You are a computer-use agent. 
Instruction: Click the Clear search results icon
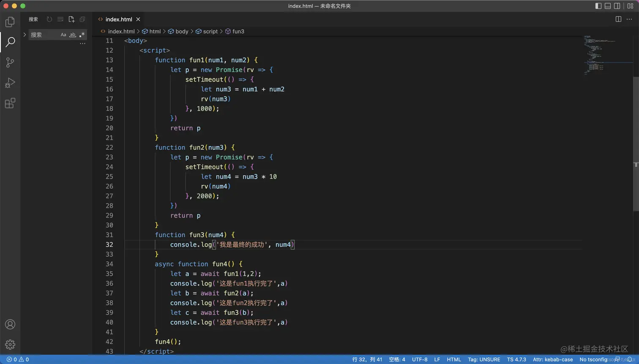coord(60,19)
